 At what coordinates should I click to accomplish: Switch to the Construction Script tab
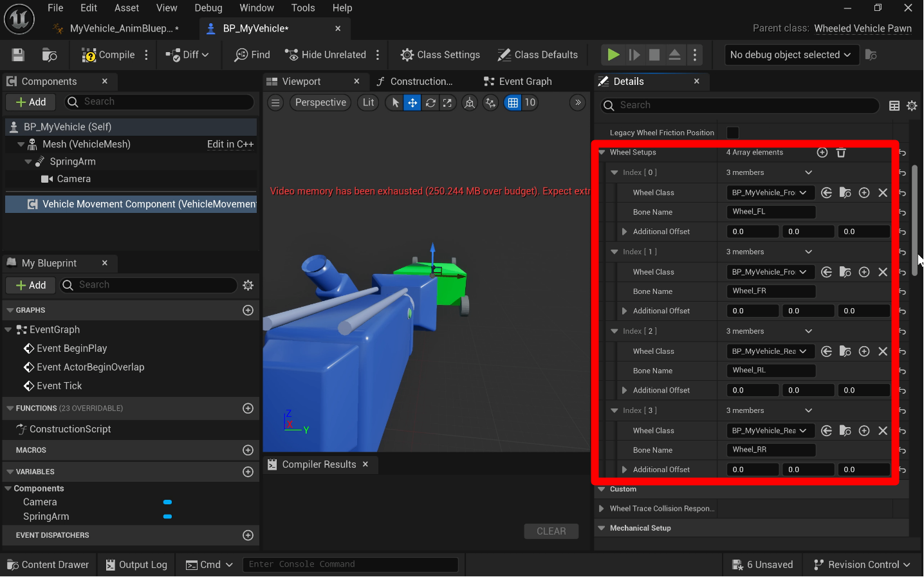pyautogui.click(x=421, y=82)
